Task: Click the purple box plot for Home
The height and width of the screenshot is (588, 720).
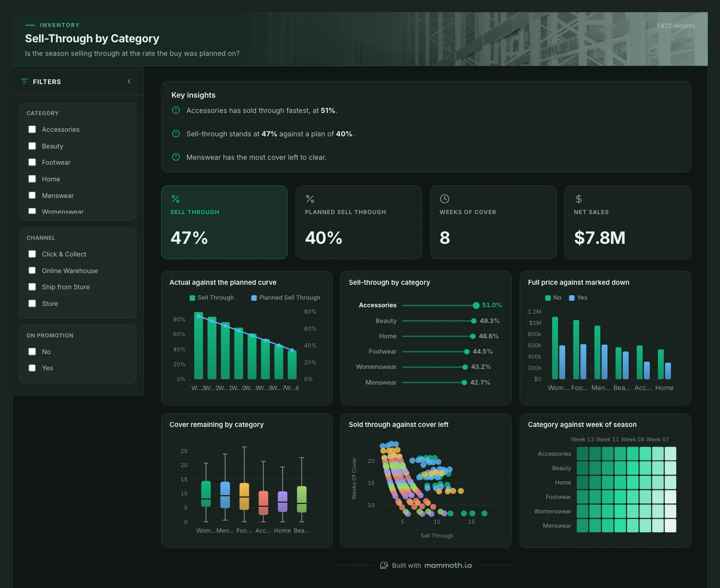Action: (x=283, y=502)
